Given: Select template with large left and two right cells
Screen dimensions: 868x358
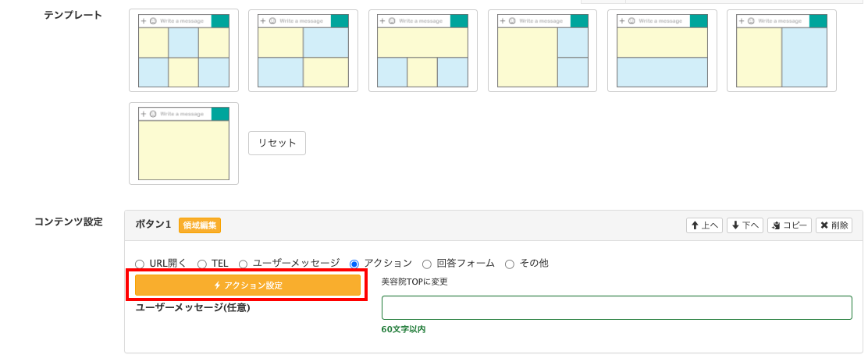Looking at the screenshot, I should click(x=542, y=51).
